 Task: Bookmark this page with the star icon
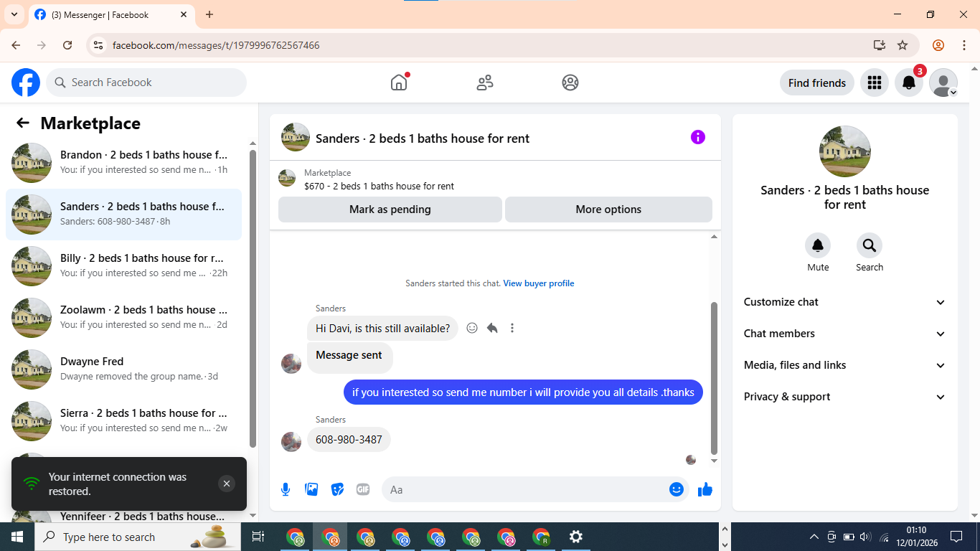click(x=903, y=45)
